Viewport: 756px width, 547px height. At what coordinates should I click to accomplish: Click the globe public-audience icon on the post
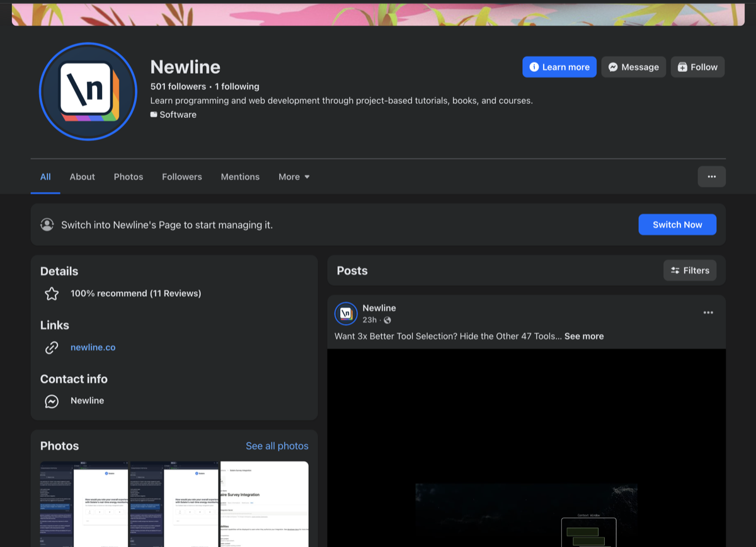387,320
